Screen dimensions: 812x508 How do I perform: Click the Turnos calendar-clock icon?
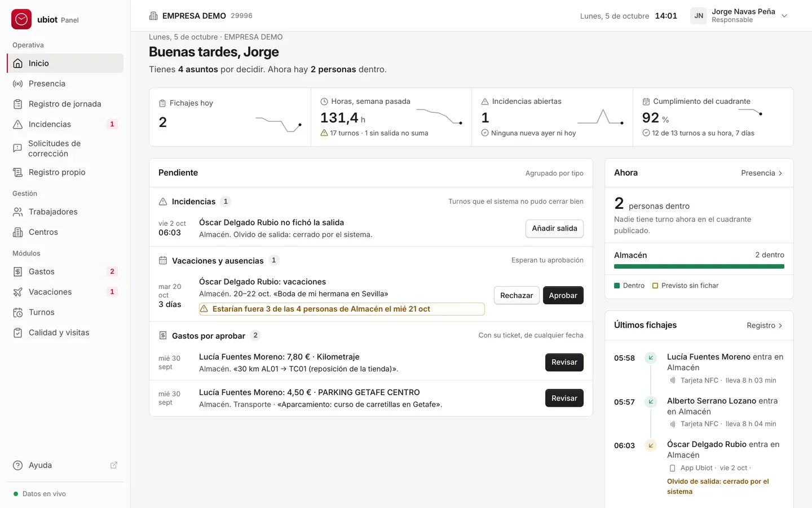coord(17,312)
